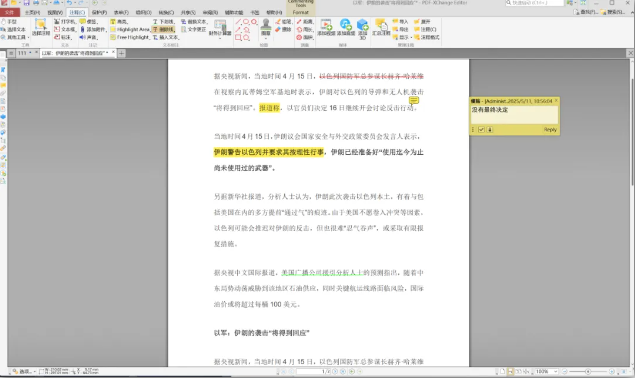Image resolution: width=635 pixels, height=378 pixels.
Task: Toggle the active strikeout tool button
Action: pyautogui.click(x=164, y=30)
